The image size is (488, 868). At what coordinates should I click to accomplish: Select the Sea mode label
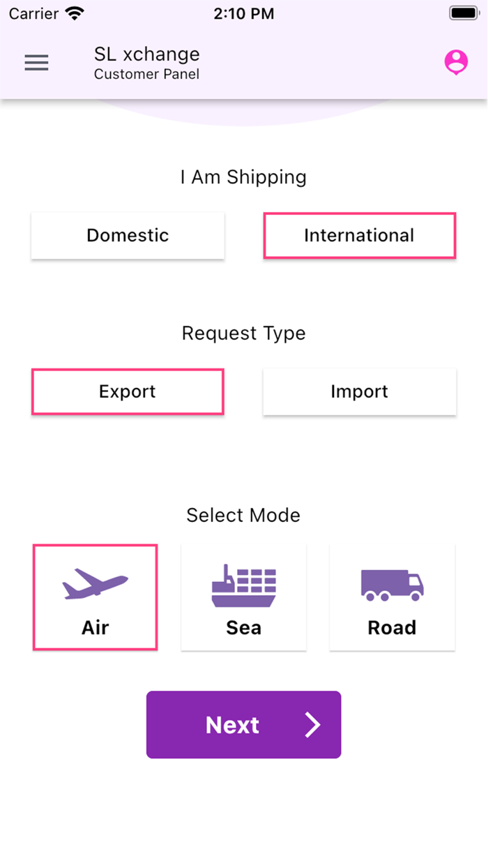pos(244,628)
